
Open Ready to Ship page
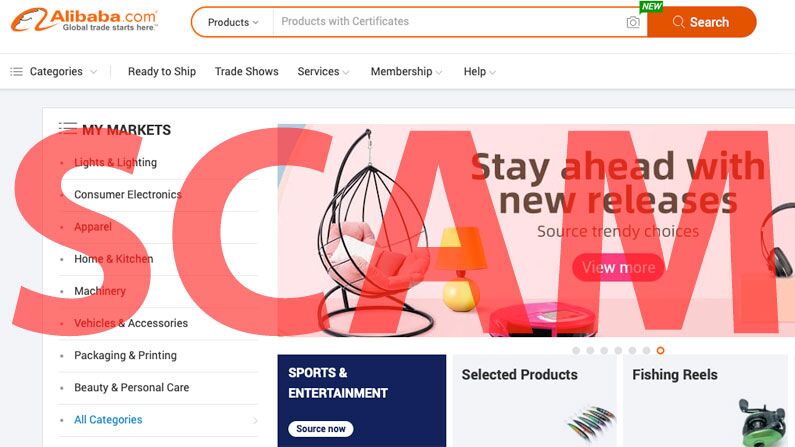162,71
